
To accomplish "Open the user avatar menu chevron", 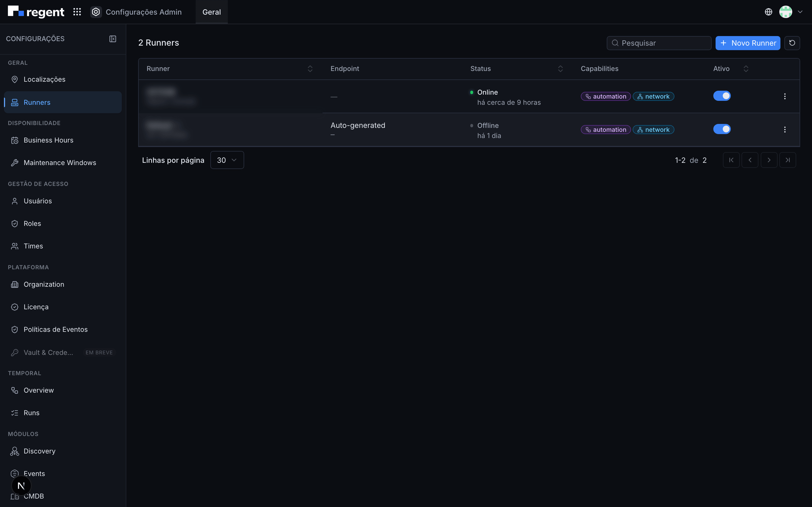I will (x=800, y=12).
